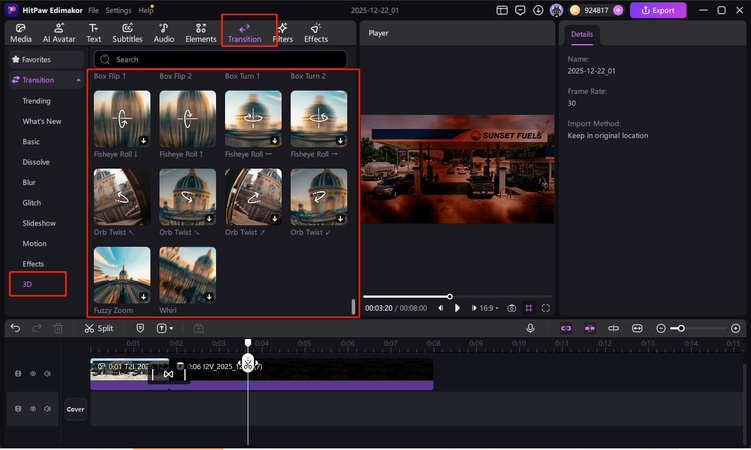This screenshot has width=751, height=450.
Task: Zoom in the timeline
Action: coord(736,328)
